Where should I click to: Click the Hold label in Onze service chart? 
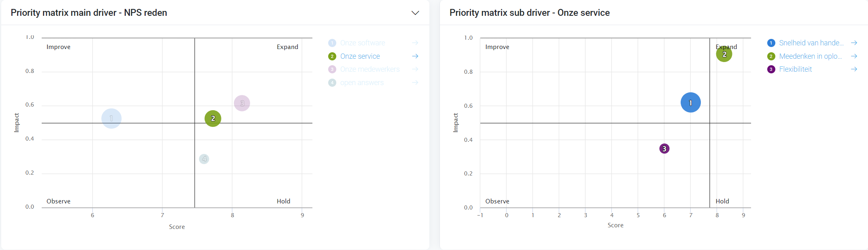pos(722,201)
